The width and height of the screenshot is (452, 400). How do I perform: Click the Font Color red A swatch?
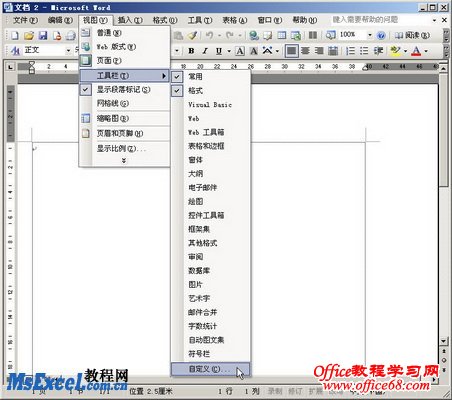[x=416, y=51]
